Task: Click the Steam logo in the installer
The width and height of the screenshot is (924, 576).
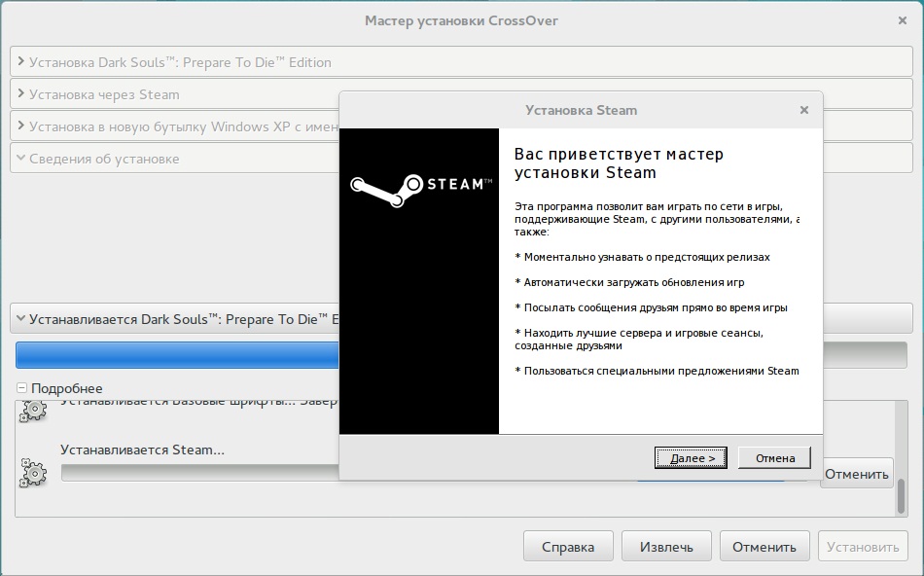Action: (421, 190)
